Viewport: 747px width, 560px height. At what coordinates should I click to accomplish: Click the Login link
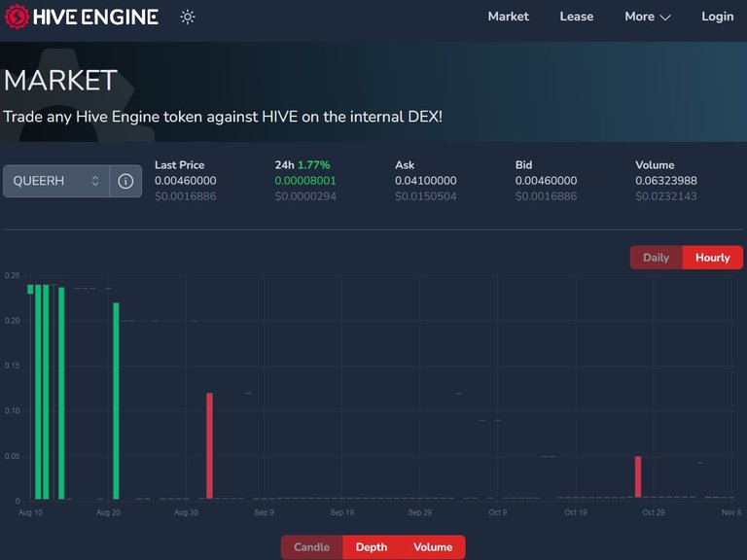pyautogui.click(x=718, y=17)
